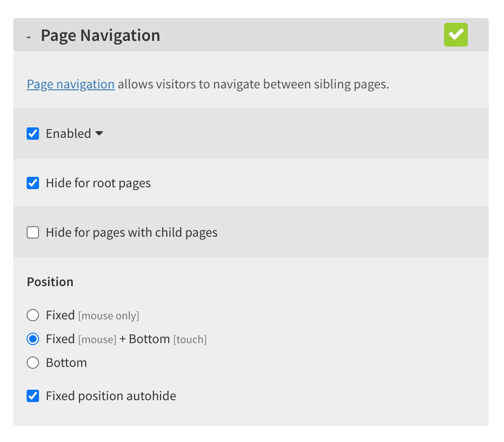
Task: Click the Page Navigation section title
Action: pos(100,35)
